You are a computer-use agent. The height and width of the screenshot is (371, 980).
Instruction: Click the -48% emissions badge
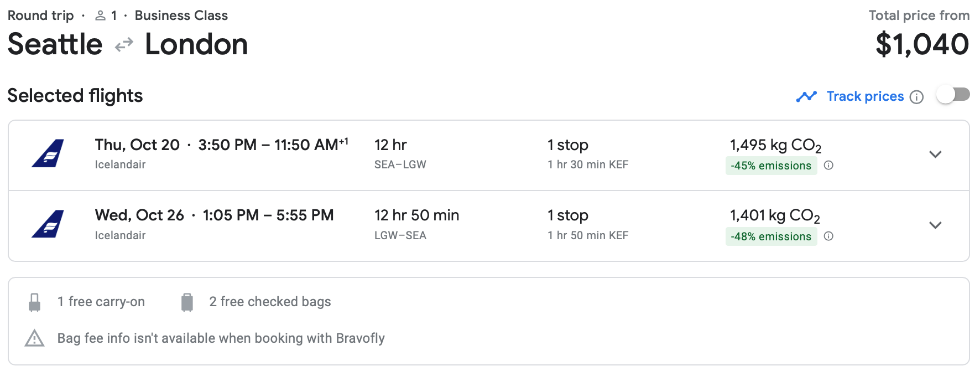(x=771, y=236)
